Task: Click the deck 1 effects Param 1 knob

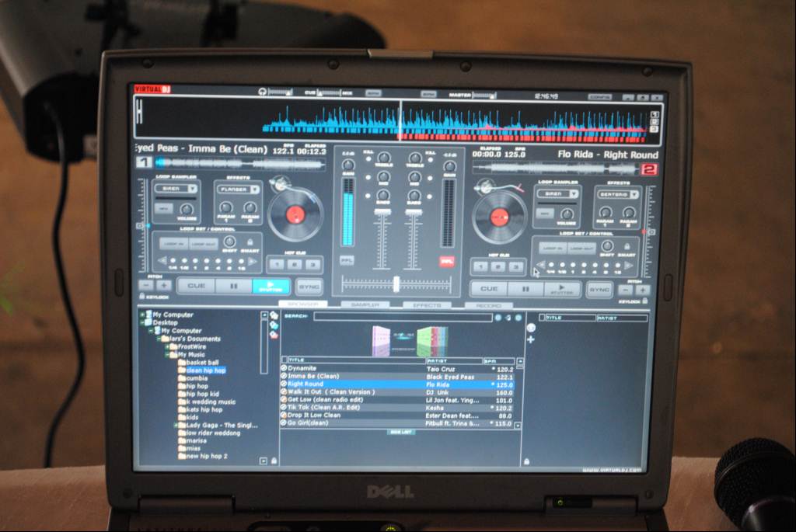Action: (225, 207)
